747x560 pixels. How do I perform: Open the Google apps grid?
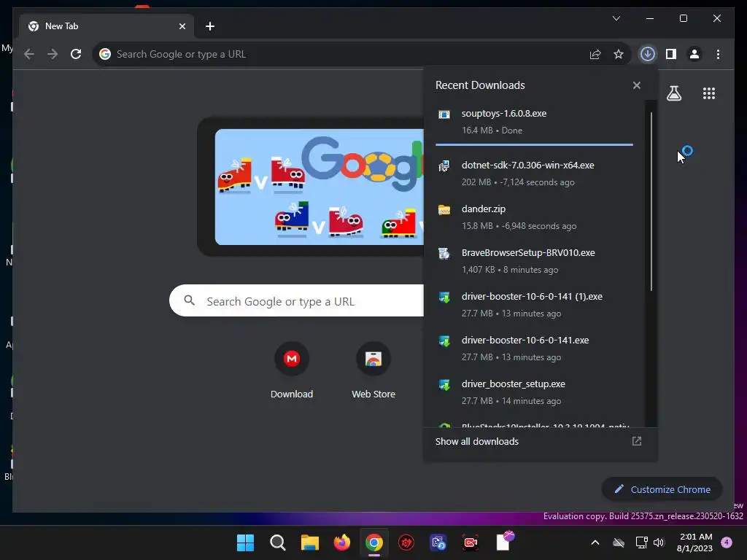tap(709, 93)
